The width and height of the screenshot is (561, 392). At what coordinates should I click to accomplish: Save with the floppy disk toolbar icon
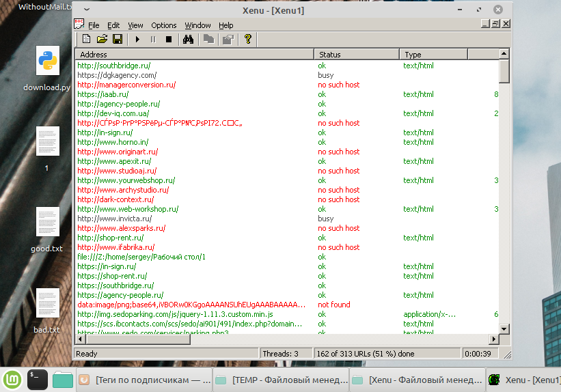point(118,39)
